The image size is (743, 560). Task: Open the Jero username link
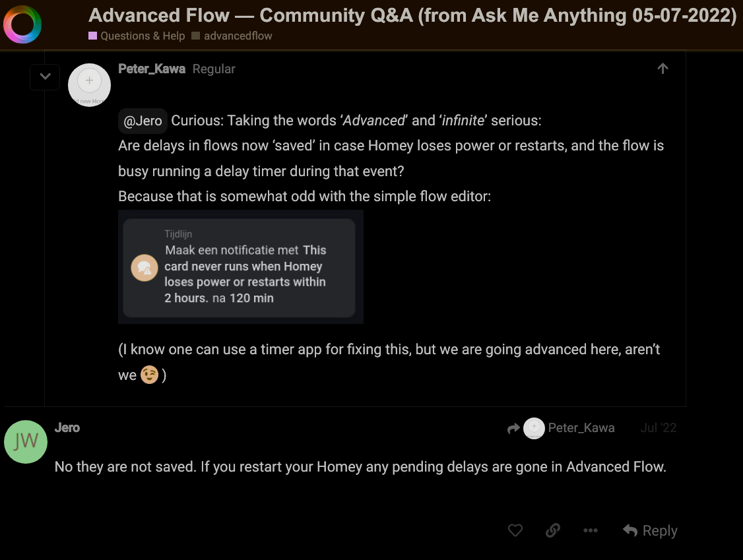[67, 427]
